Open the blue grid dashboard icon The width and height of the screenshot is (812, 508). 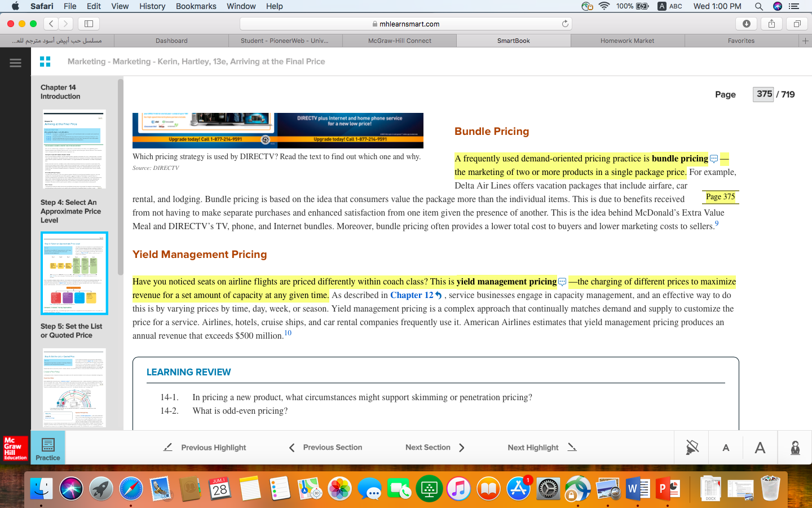(x=45, y=62)
